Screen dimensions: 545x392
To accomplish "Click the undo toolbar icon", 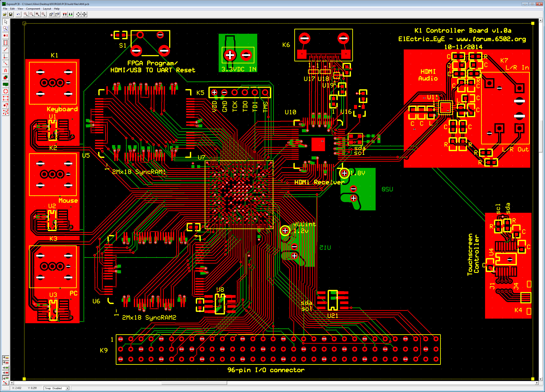I will coord(18,14).
